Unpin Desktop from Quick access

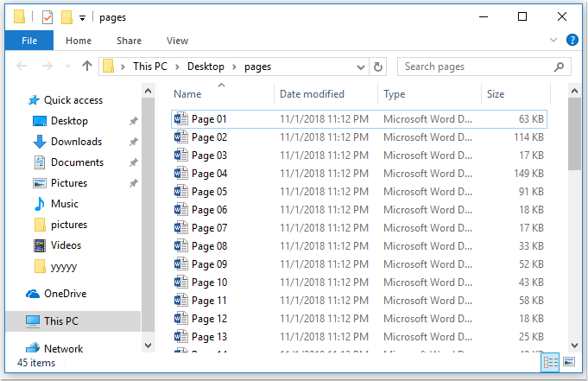point(133,122)
